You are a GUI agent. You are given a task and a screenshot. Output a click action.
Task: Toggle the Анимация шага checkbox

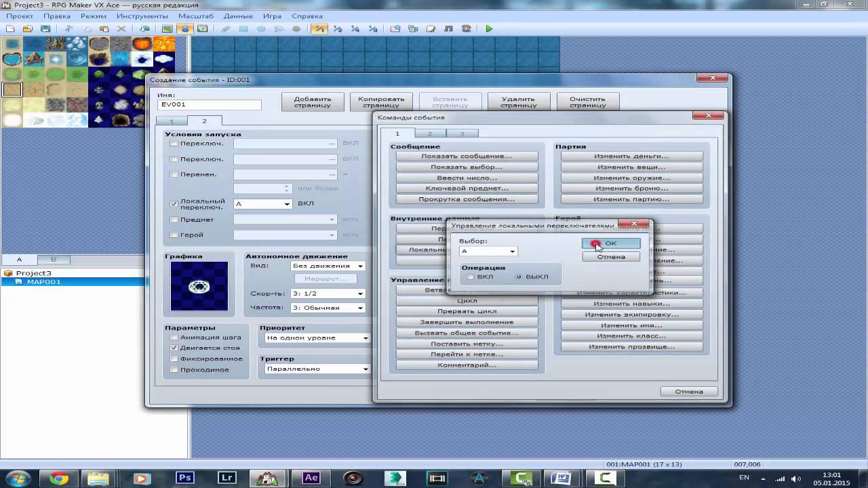coord(174,337)
